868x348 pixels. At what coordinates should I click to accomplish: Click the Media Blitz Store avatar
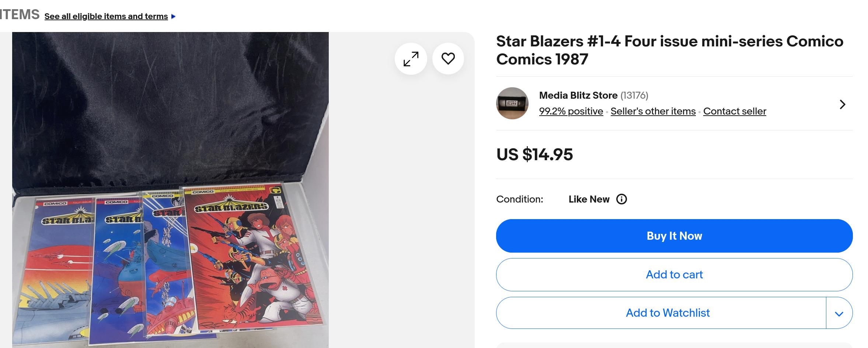click(512, 103)
